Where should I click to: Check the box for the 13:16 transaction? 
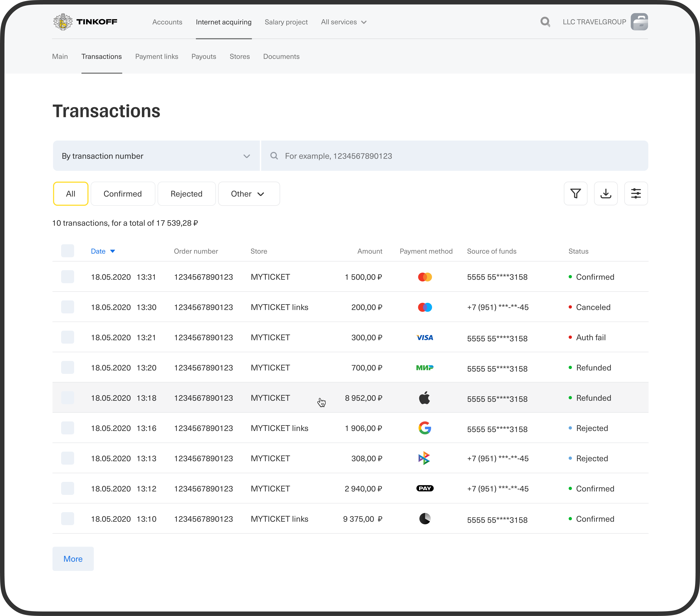[x=67, y=428]
